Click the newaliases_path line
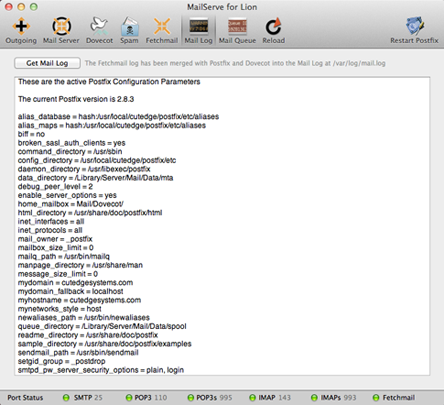 [x=84, y=317]
